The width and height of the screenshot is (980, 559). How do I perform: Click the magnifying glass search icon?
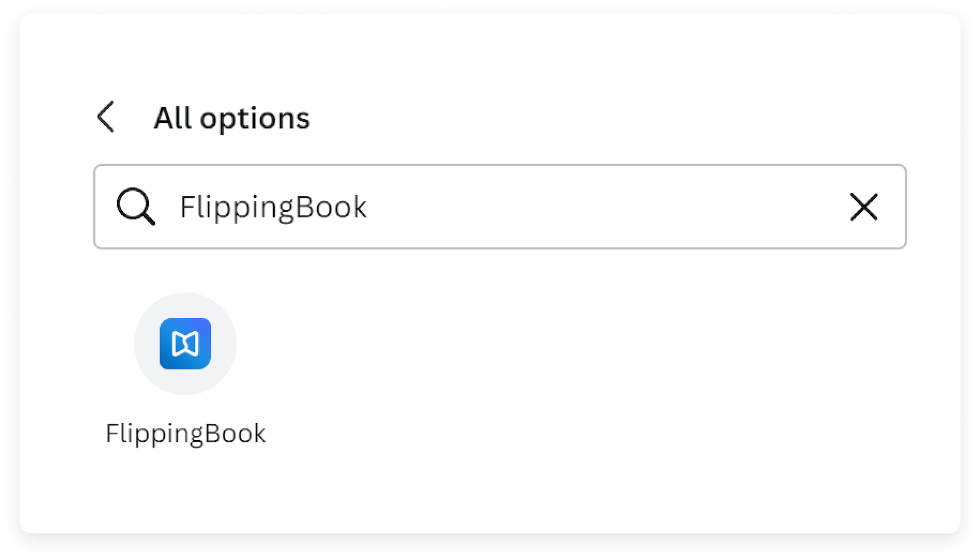click(x=136, y=207)
